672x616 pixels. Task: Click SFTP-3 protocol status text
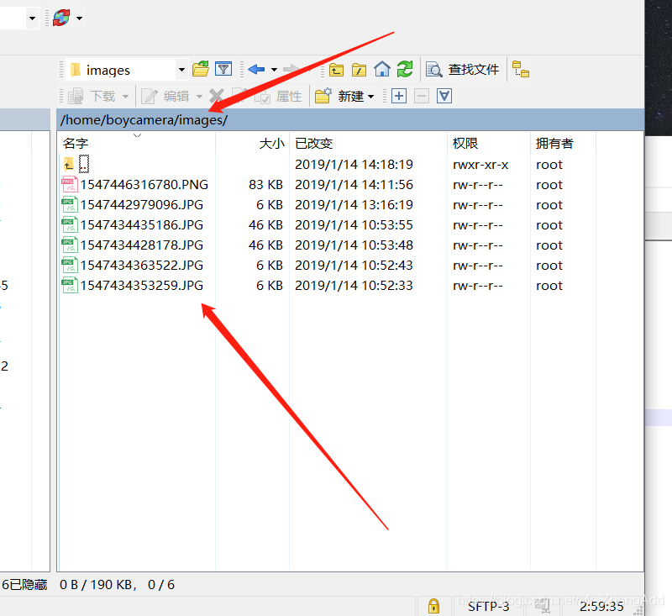(488, 607)
